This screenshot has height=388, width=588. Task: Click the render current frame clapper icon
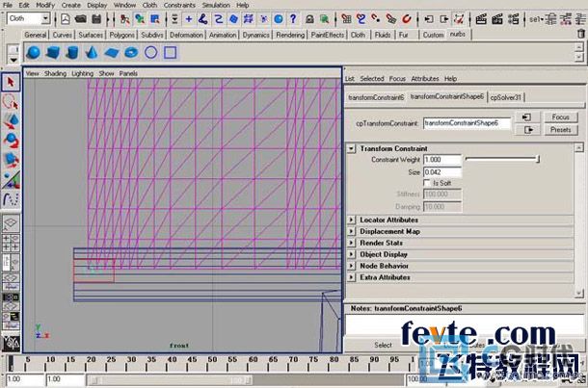tap(481, 18)
